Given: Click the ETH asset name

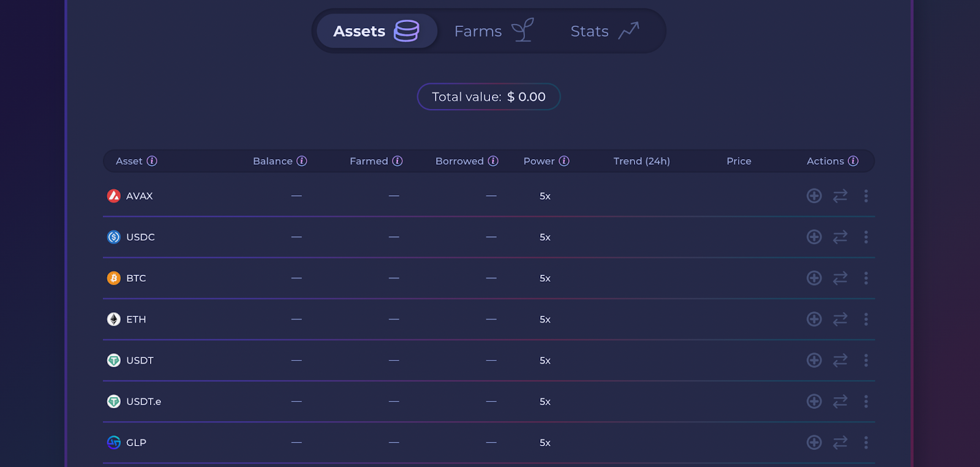Looking at the screenshot, I should click(136, 319).
